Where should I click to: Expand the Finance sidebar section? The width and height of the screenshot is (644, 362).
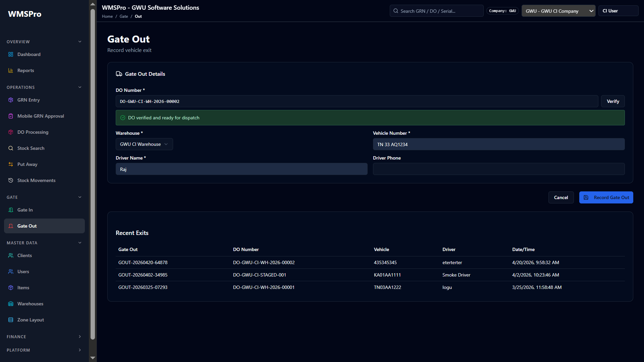[80, 337]
